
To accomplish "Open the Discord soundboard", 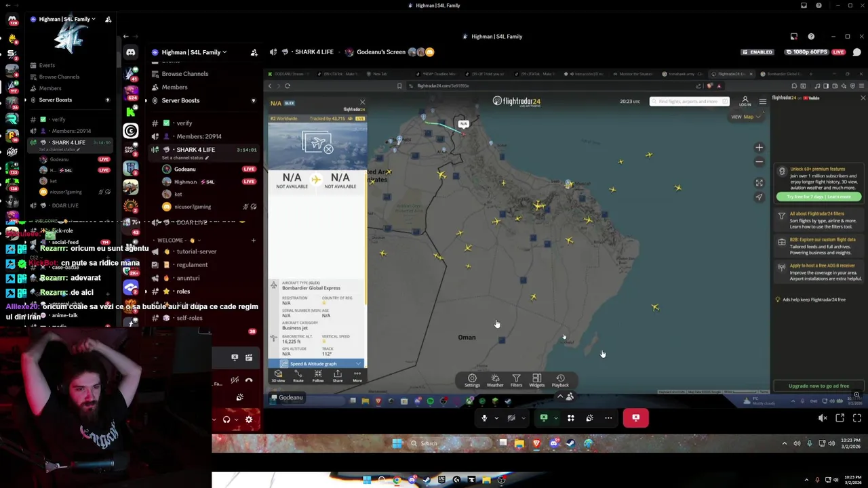I will point(589,418).
